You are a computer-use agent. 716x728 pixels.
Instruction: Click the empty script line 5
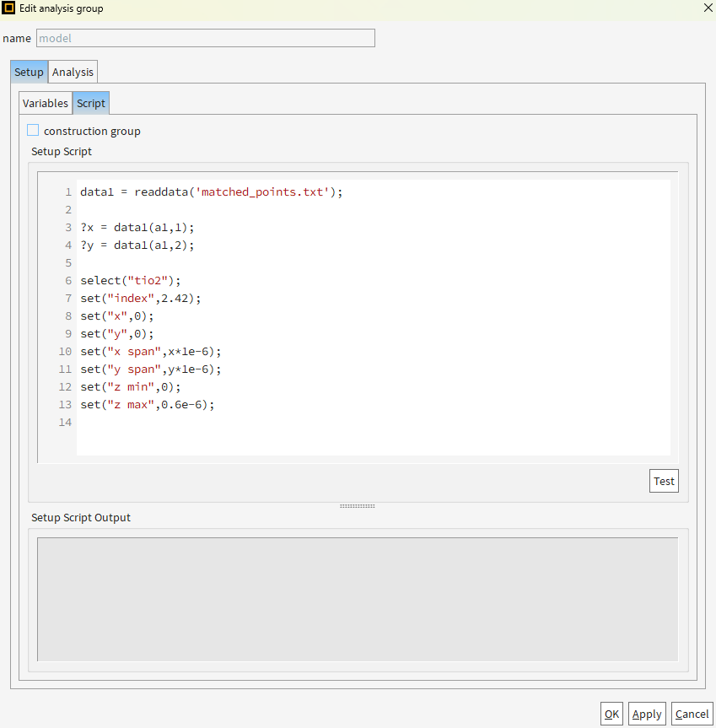tap(373, 263)
